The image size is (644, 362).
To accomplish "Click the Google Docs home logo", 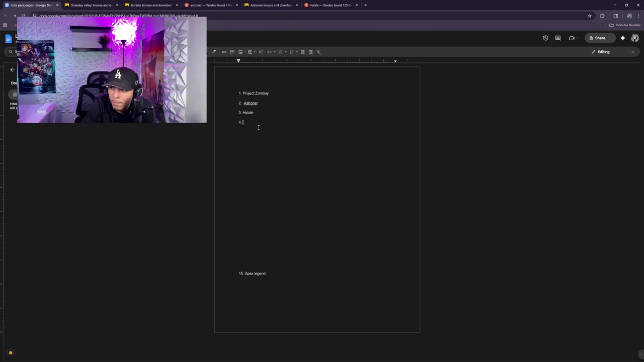I will click(8, 39).
